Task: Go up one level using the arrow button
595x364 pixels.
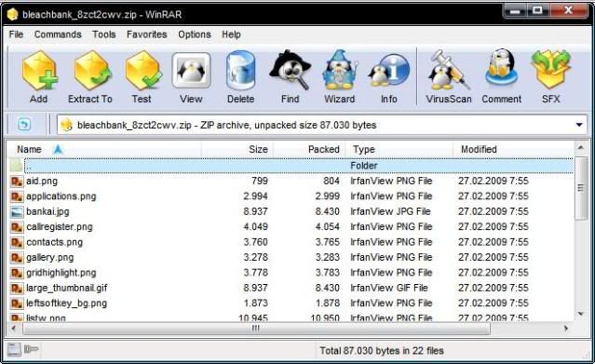Action: pyautogui.click(x=24, y=124)
